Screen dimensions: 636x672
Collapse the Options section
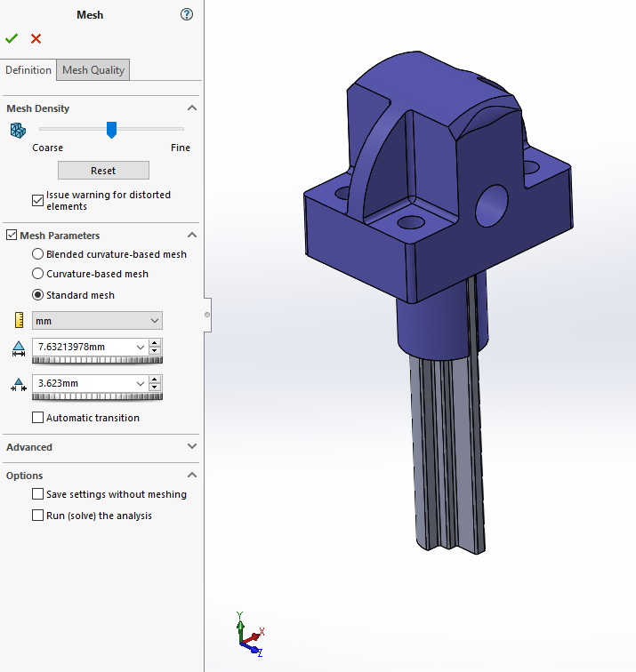(192, 476)
